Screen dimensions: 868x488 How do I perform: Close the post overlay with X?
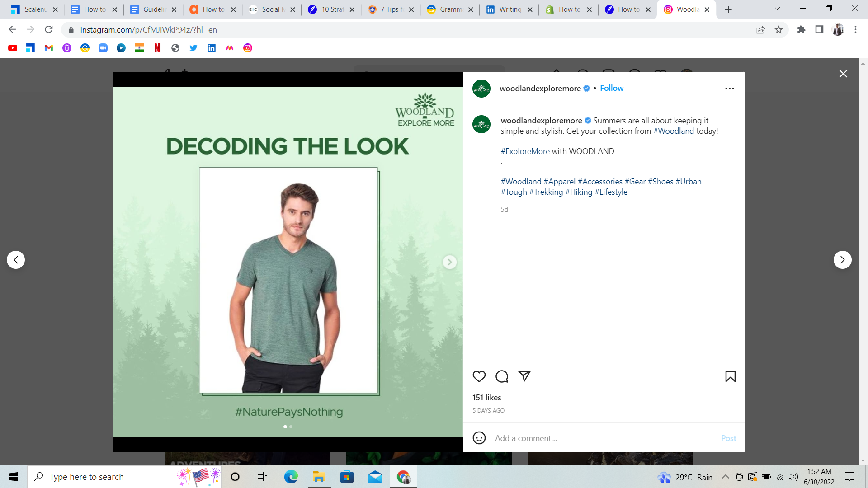843,74
